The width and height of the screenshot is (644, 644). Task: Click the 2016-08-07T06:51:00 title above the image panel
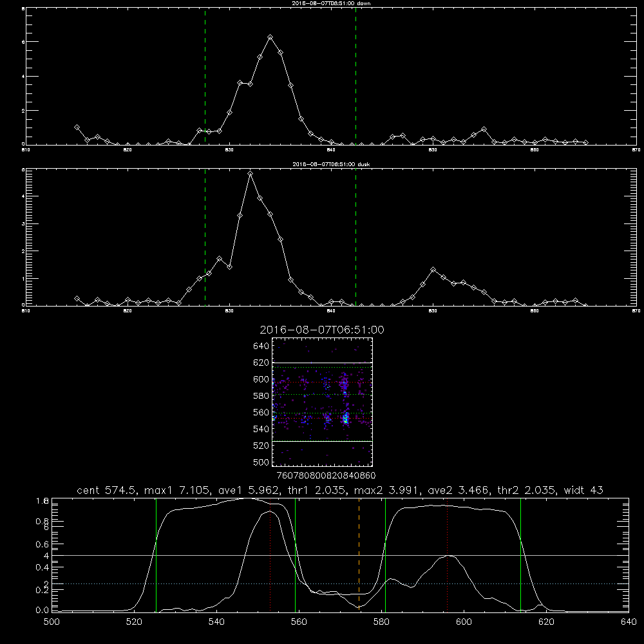point(322,330)
